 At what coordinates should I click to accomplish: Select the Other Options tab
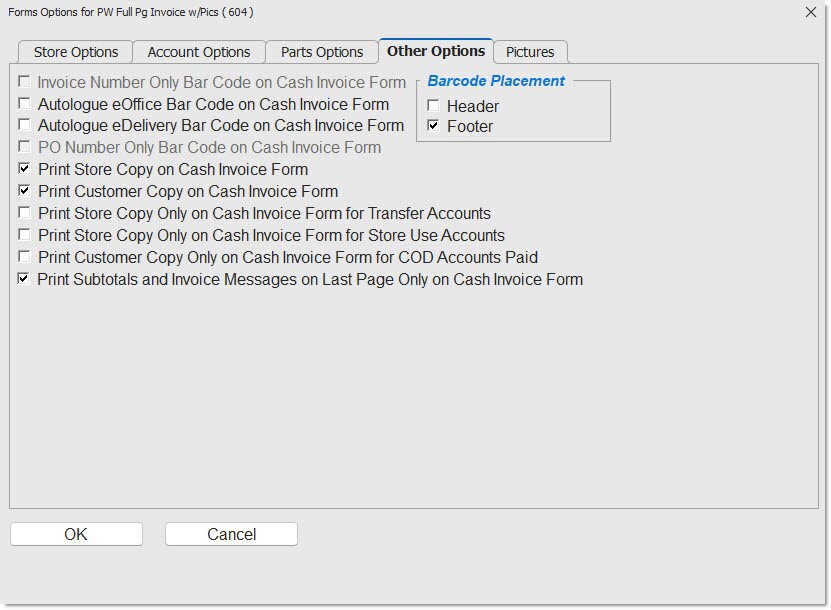point(436,51)
